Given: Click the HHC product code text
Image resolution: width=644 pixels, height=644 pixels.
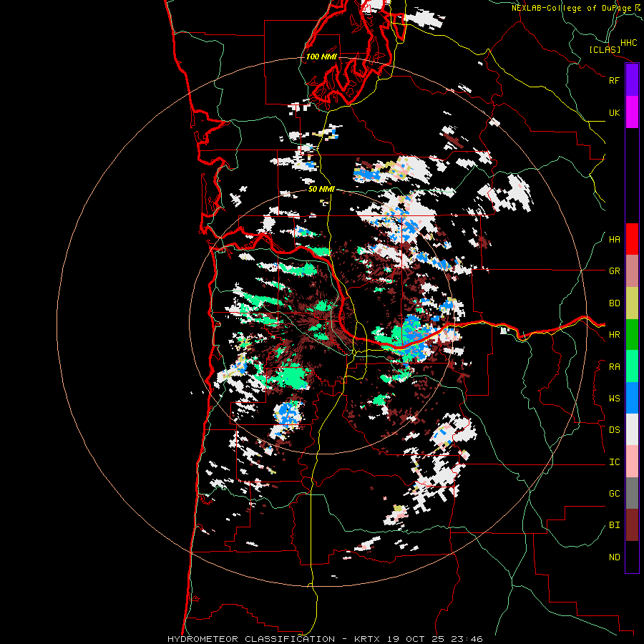Looking at the screenshot, I should click(628, 43).
